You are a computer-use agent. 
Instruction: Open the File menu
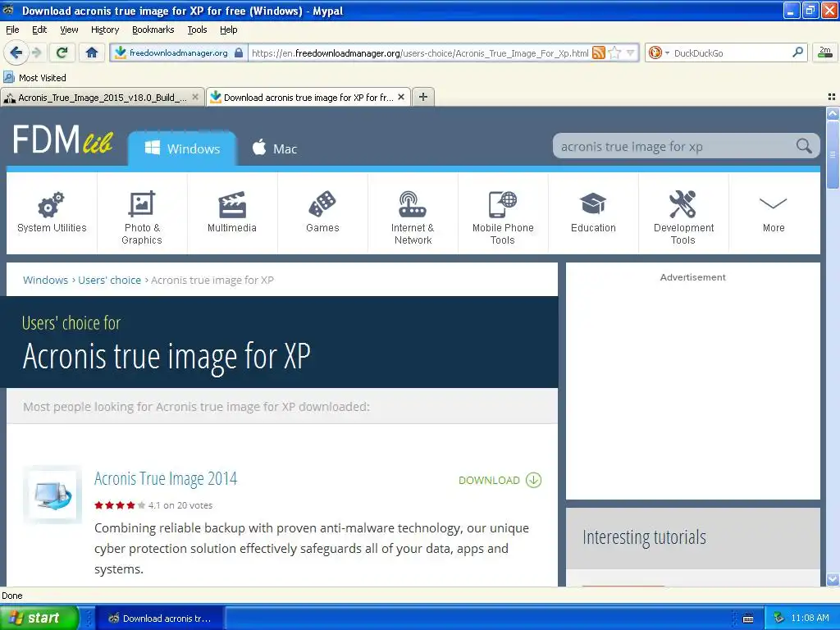(12, 30)
